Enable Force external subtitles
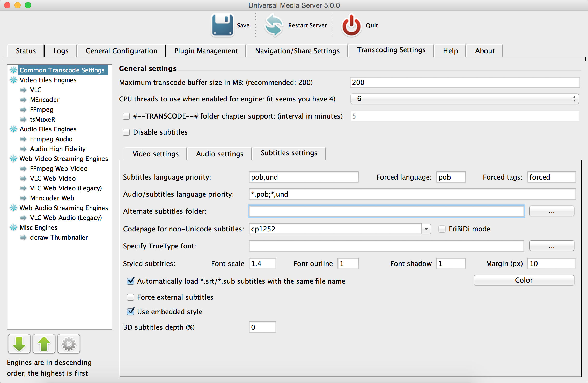The width and height of the screenshot is (588, 383). (x=130, y=297)
